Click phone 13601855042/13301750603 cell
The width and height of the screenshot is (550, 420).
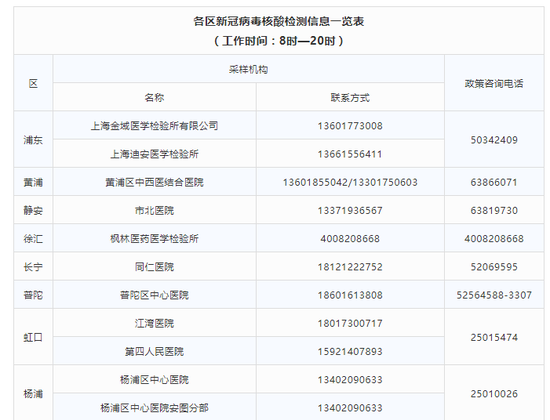pyautogui.click(x=350, y=182)
